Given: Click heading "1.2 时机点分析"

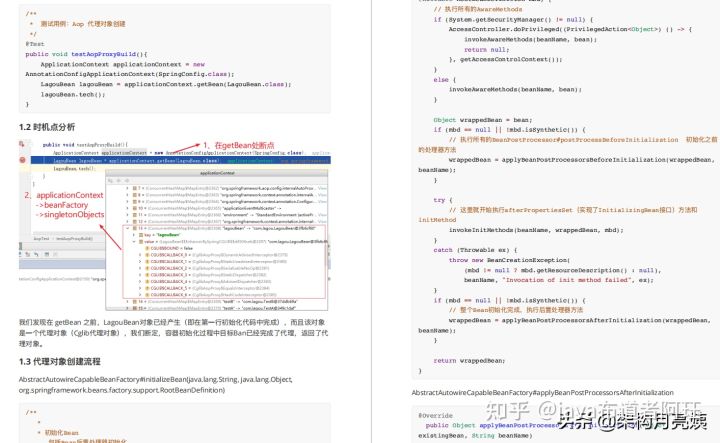Looking at the screenshot, I should coord(47,127).
